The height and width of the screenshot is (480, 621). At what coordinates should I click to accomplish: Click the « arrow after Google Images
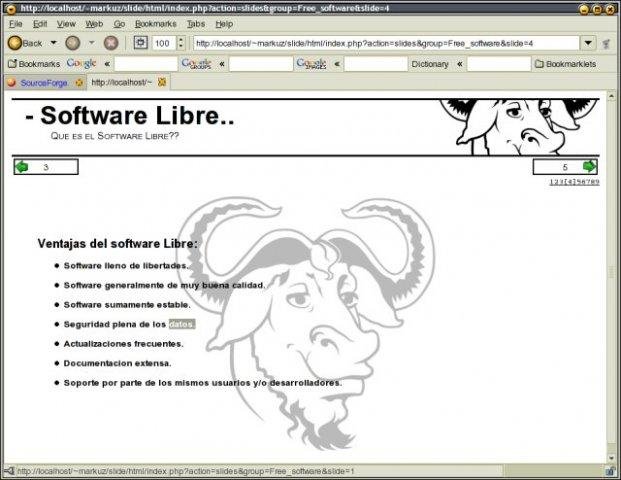coord(337,64)
